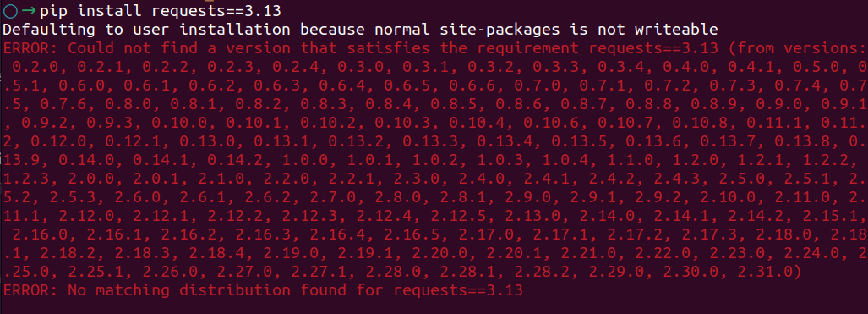Click version 2.31.0 at list end

(767, 272)
